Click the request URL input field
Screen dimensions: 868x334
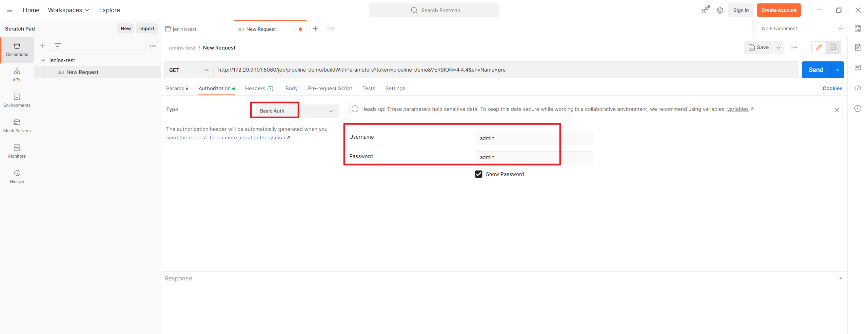click(x=506, y=70)
